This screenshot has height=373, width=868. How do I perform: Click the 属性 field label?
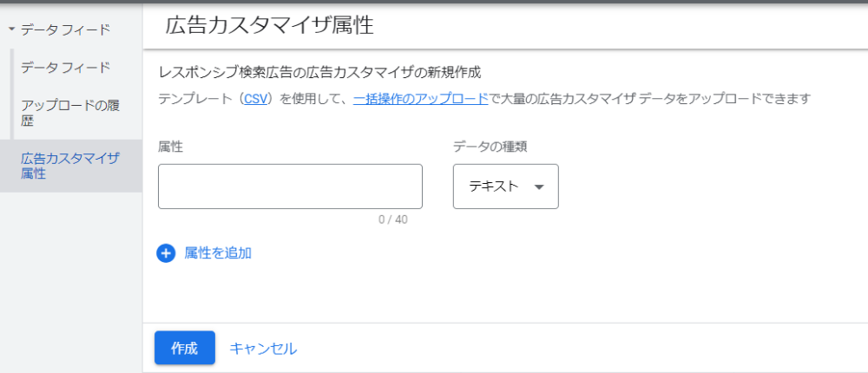(x=170, y=147)
